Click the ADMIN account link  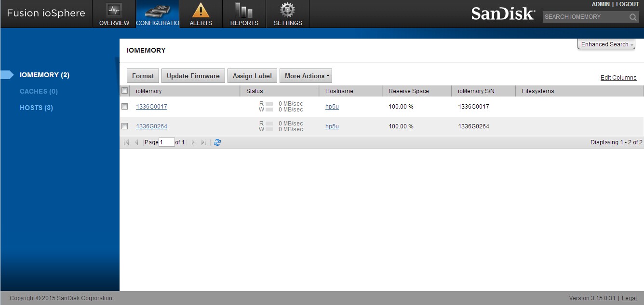tap(601, 4)
